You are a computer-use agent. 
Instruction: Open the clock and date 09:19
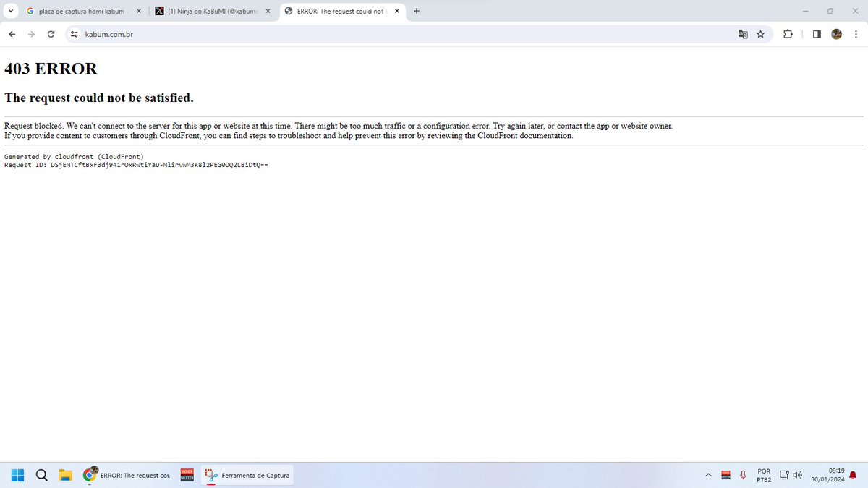click(827, 475)
